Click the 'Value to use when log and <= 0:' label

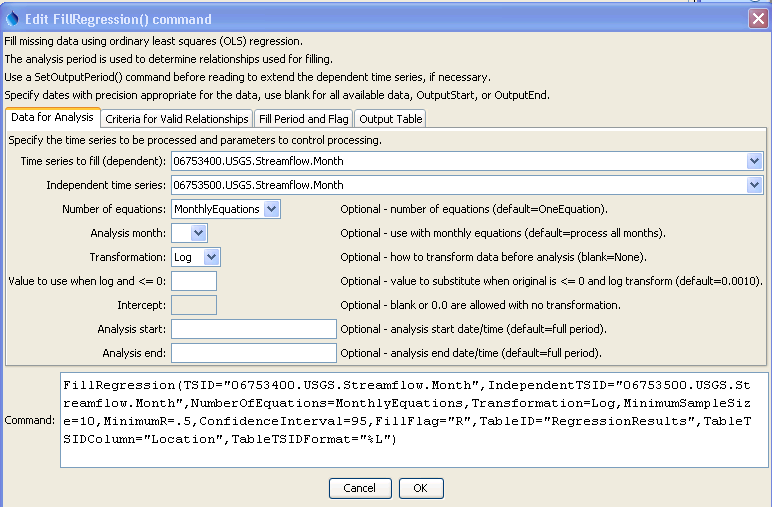[87, 281]
